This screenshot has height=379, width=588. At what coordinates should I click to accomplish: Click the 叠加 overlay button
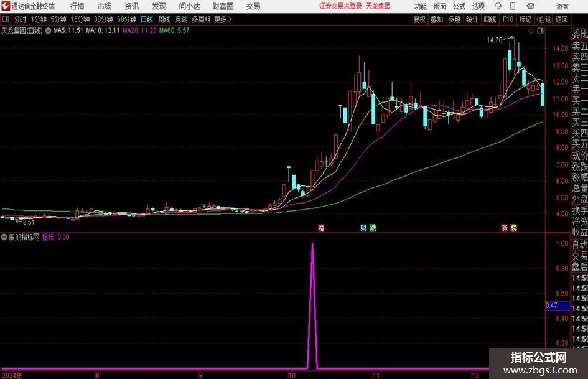[437, 19]
